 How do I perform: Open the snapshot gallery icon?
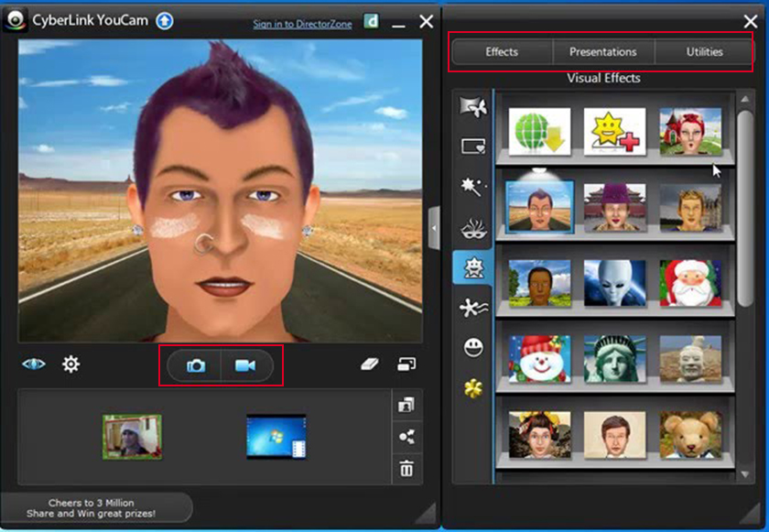point(406,403)
